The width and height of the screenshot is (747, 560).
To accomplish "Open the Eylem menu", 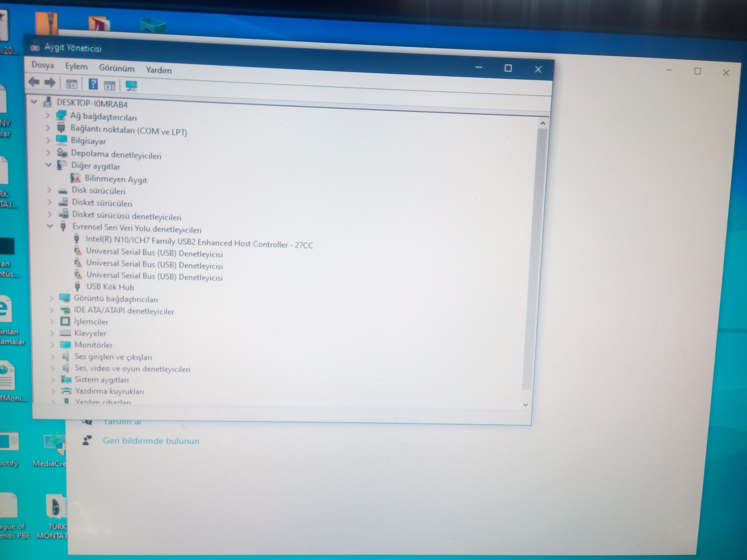I will point(76,66).
